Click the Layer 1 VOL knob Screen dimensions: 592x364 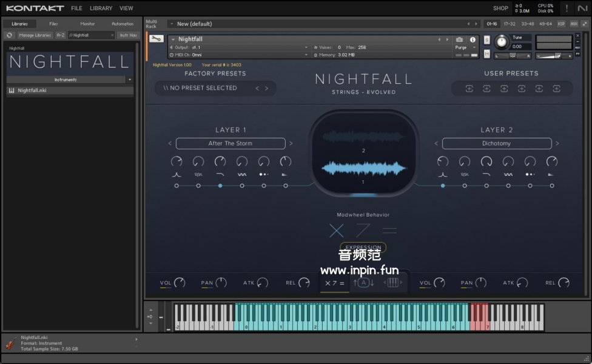click(x=180, y=283)
